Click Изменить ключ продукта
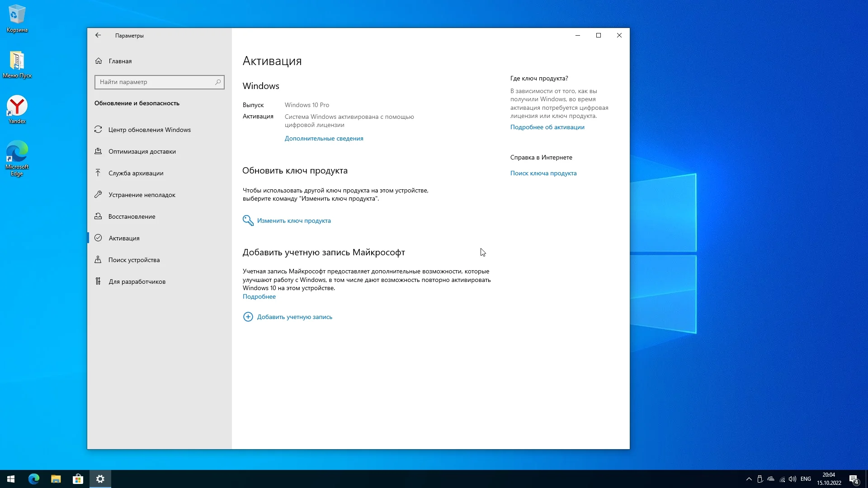 click(x=293, y=221)
